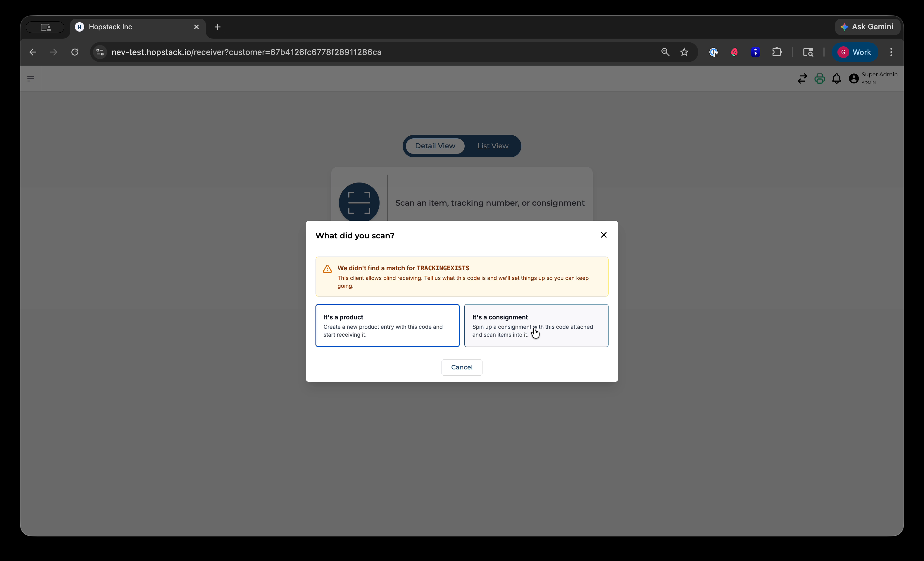Open Chrome's three-dot menu
The width and height of the screenshot is (924, 561).
coord(891,52)
